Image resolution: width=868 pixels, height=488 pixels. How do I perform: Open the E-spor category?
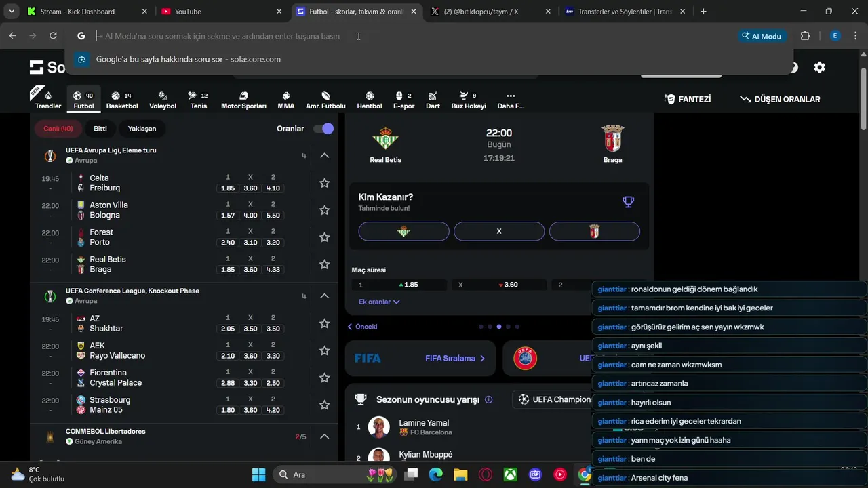(x=403, y=100)
